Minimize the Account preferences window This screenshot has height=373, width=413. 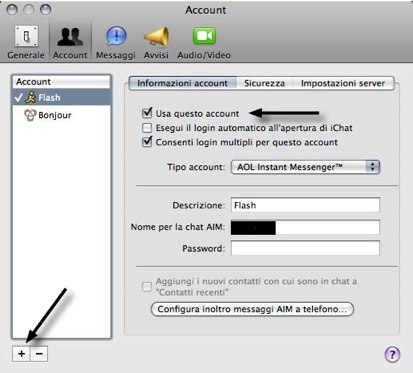point(29,10)
